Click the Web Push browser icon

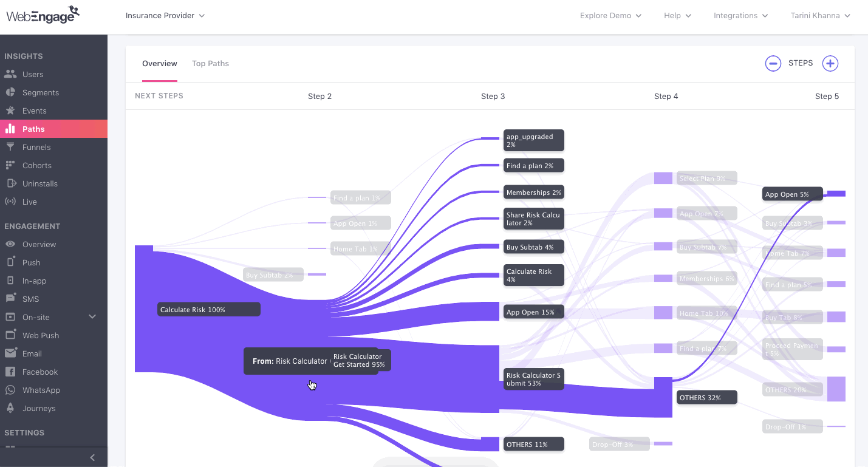pos(10,335)
